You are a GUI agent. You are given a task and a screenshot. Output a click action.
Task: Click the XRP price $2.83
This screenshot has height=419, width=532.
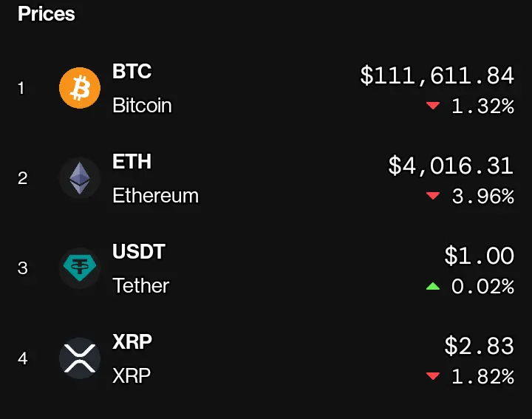479,346
